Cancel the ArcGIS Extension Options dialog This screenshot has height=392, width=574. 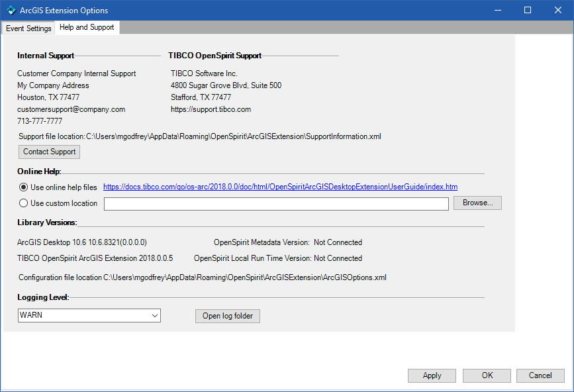click(x=540, y=375)
